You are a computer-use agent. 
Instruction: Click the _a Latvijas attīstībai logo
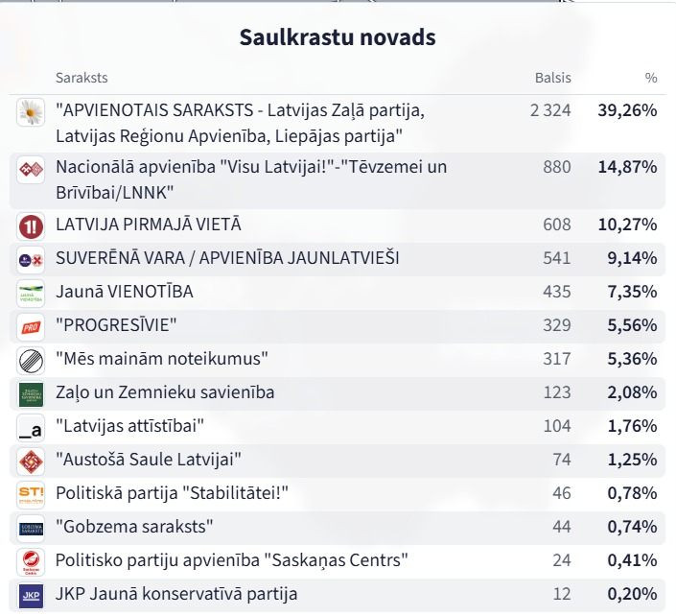pos(31,428)
